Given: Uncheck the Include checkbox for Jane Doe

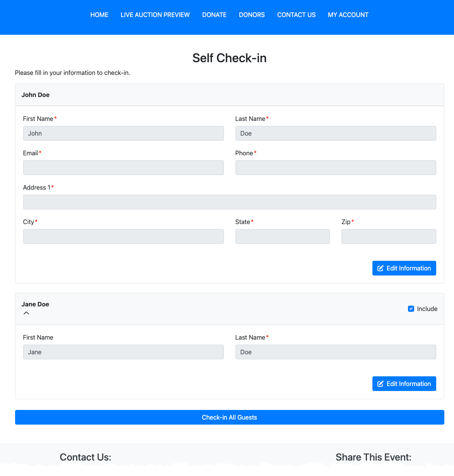Looking at the screenshot, I should (x=411, y=309).
